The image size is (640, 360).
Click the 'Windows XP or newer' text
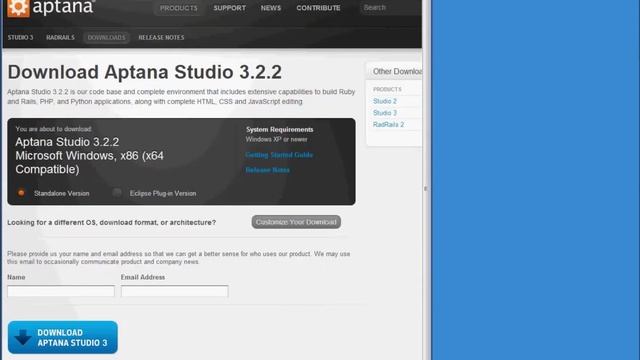[x=276, y=139]
